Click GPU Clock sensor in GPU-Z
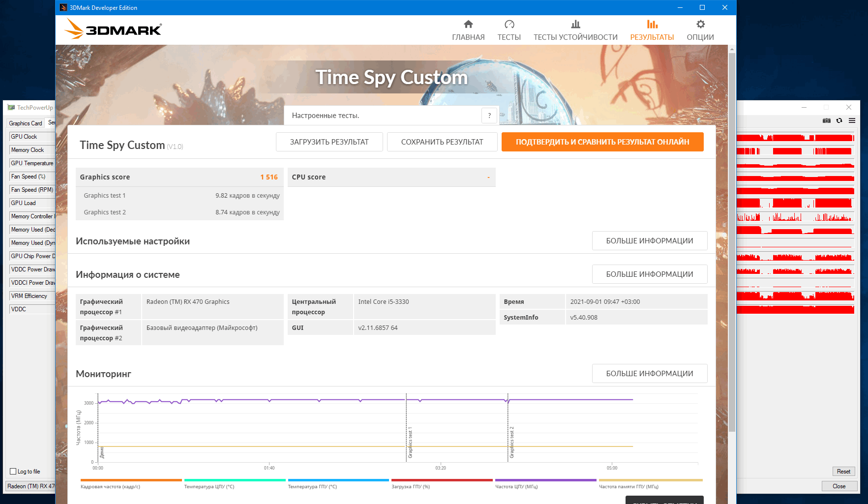This screenshot has width=868, height=504. coord(32,137)
